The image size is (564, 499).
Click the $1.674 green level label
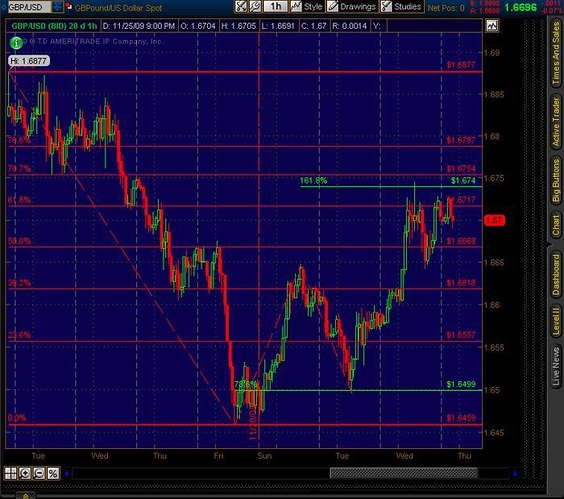[x=463, y=181]
